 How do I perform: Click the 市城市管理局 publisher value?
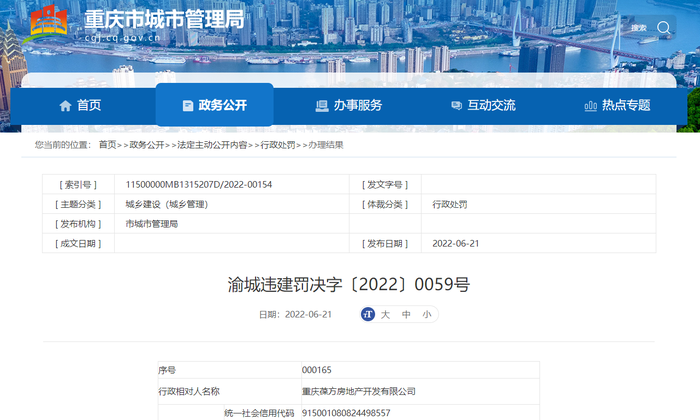pyautogui.click(x=152, y=224)
